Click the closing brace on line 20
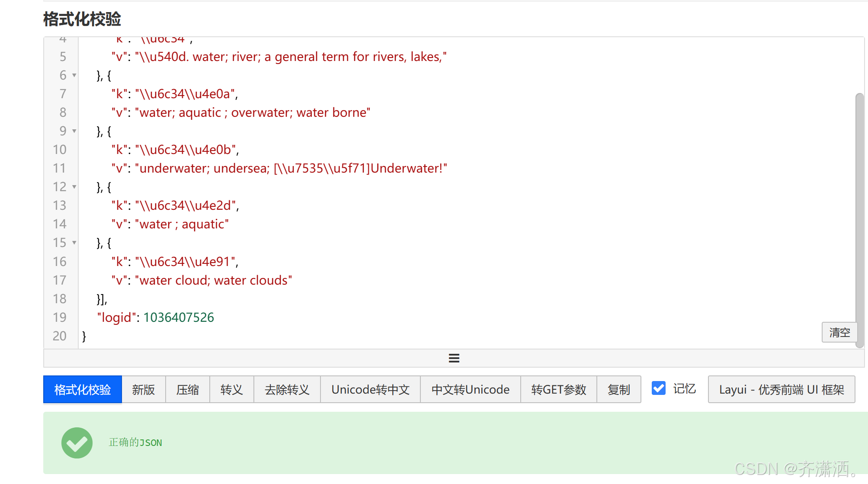 tap(84, 336)
